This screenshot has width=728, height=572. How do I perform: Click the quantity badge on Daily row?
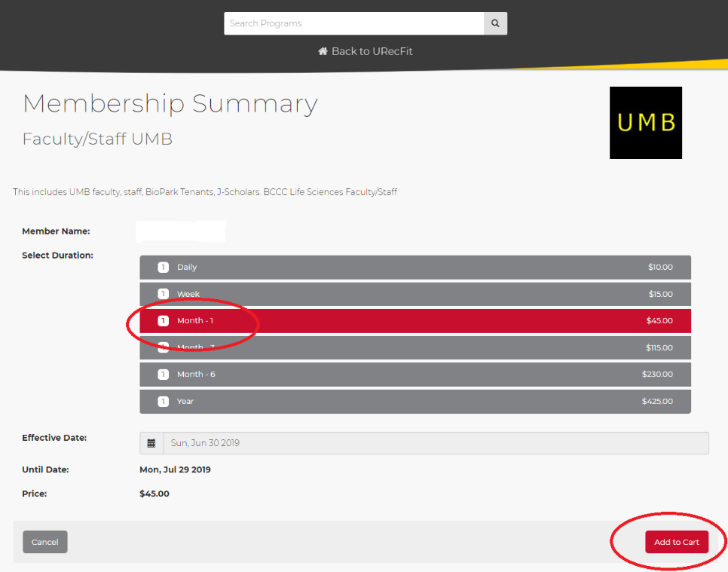coord(163,268)
